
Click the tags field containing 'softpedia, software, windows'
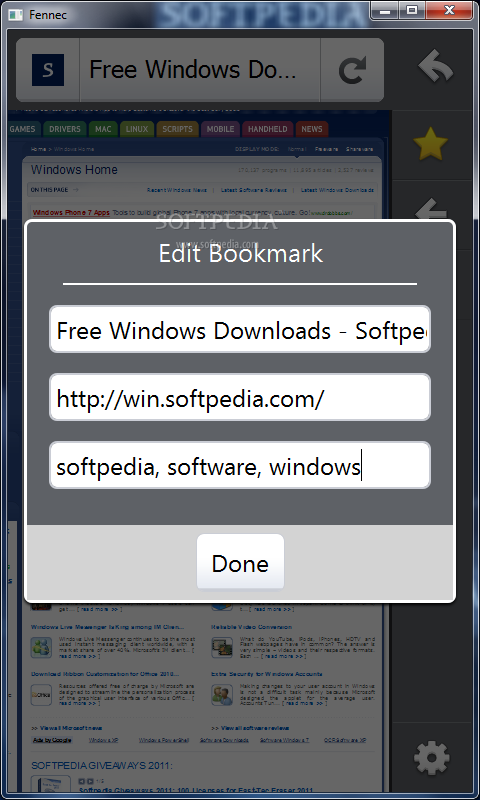(240, 465)
